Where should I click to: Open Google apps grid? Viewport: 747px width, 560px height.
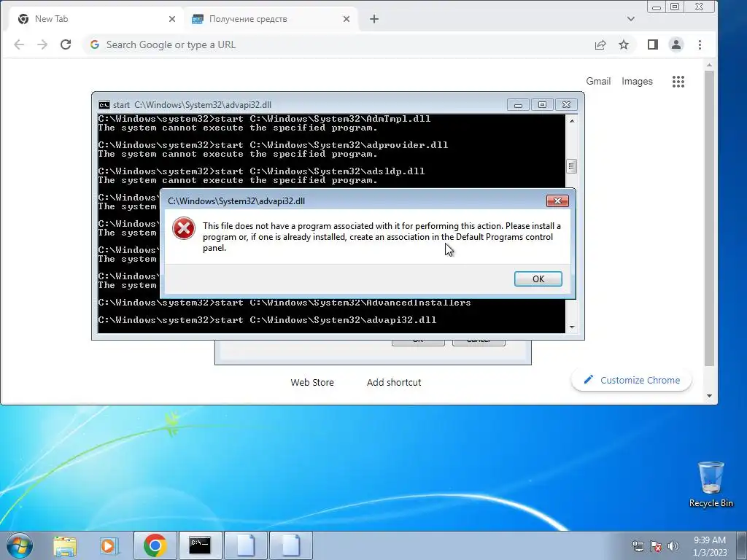coord(678,82)
